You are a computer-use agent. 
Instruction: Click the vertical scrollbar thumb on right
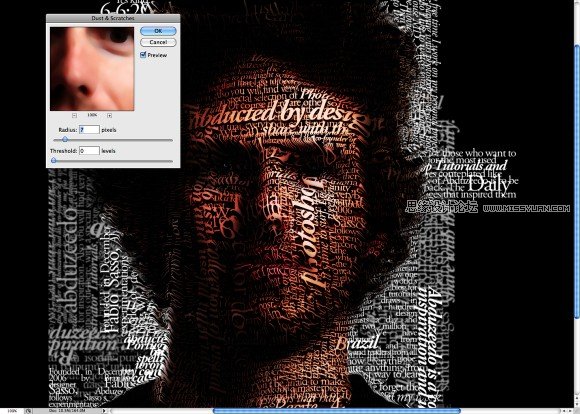point(577,181)
